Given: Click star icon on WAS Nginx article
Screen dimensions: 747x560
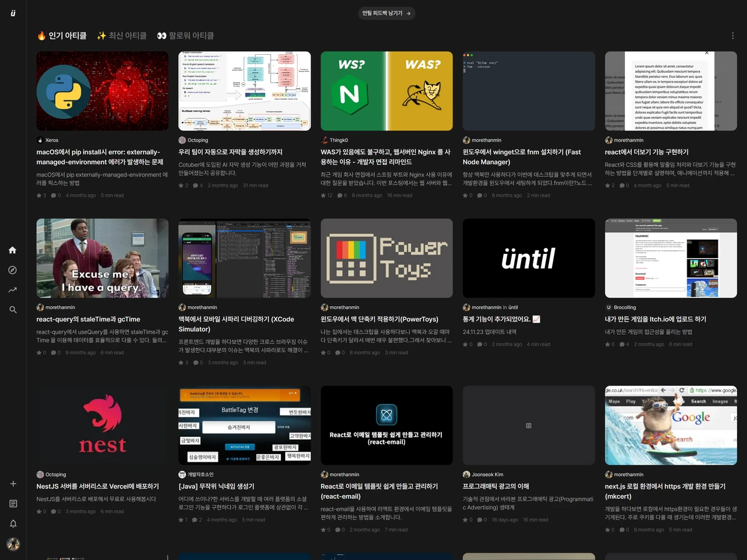Looking at the screenshot, I should click(324, 195).
